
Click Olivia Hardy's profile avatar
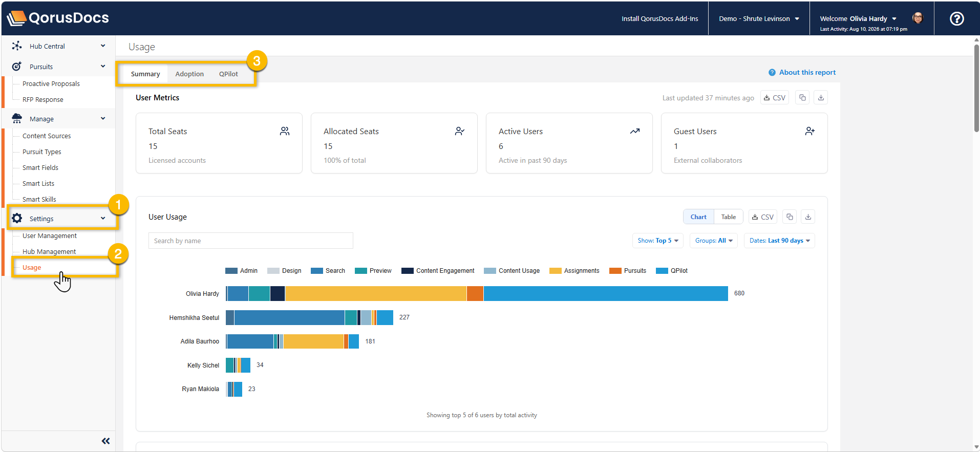(x=918, y=18)
